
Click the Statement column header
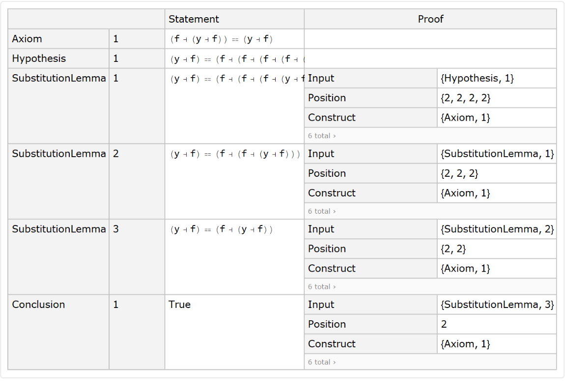(x=194, y=19)
